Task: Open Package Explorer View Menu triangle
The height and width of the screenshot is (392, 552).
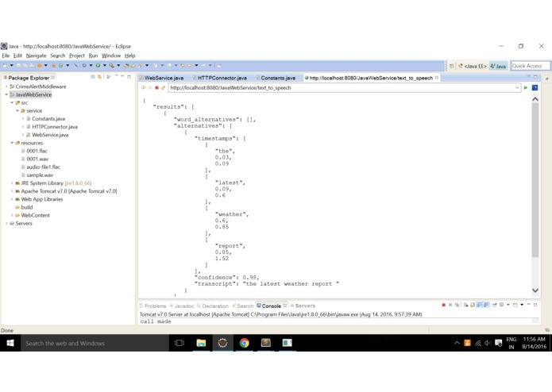Action: 116,77
